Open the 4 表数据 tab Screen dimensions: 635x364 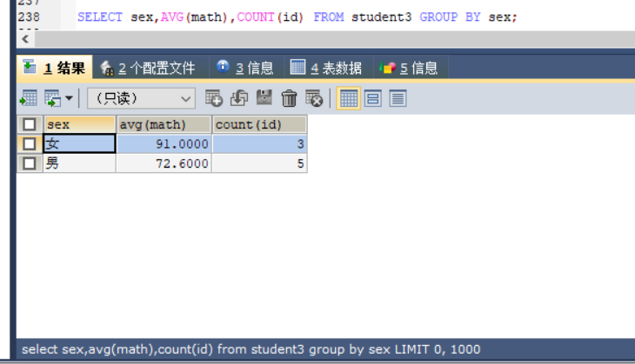pos(326,68)
